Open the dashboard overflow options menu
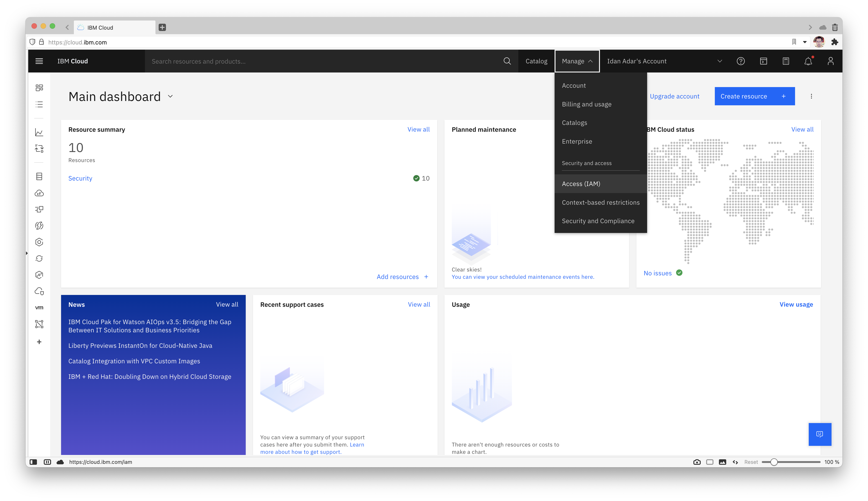This screenshot has height=501, width=868. (x=811, y=96)
